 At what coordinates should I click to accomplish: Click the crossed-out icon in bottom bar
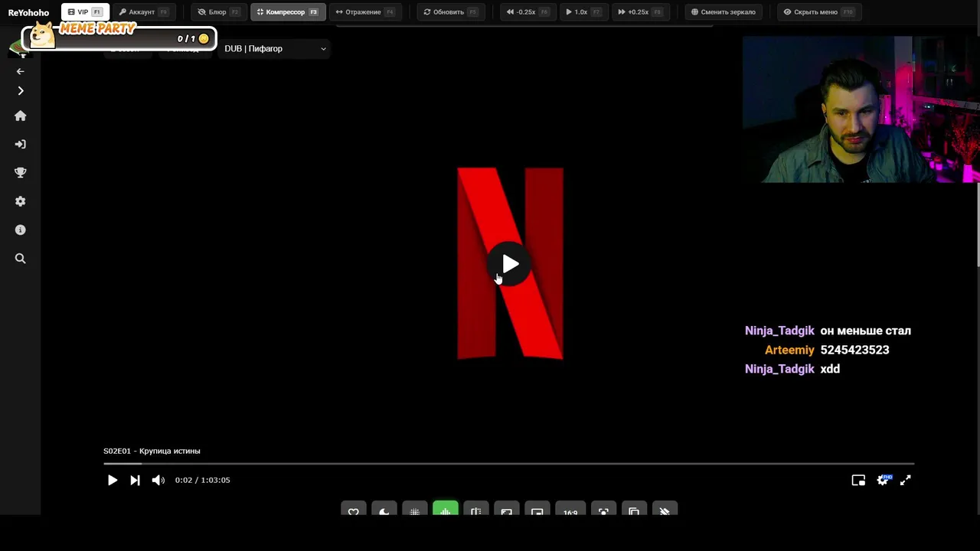665,510
